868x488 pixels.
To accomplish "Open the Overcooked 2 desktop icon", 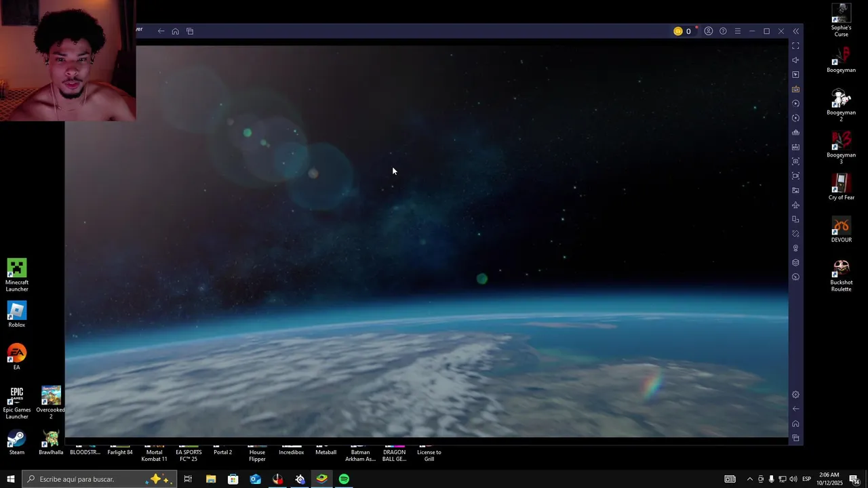I will click(51, 403).
